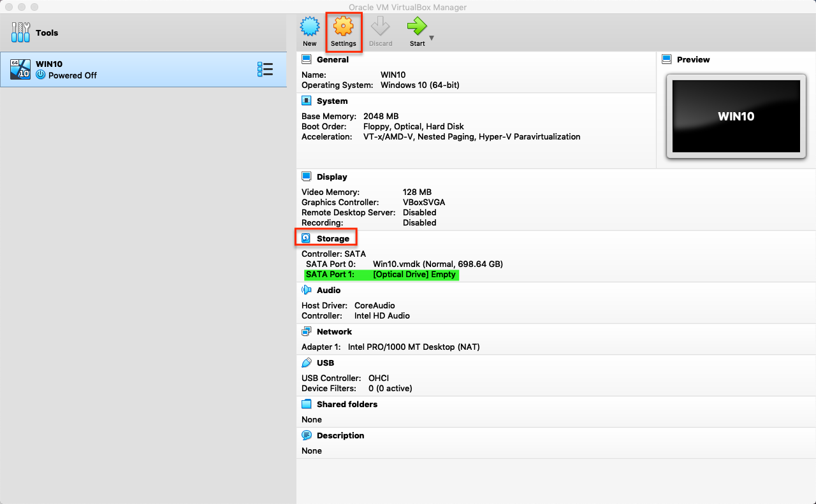Open the General section header link

coord(333,59)
